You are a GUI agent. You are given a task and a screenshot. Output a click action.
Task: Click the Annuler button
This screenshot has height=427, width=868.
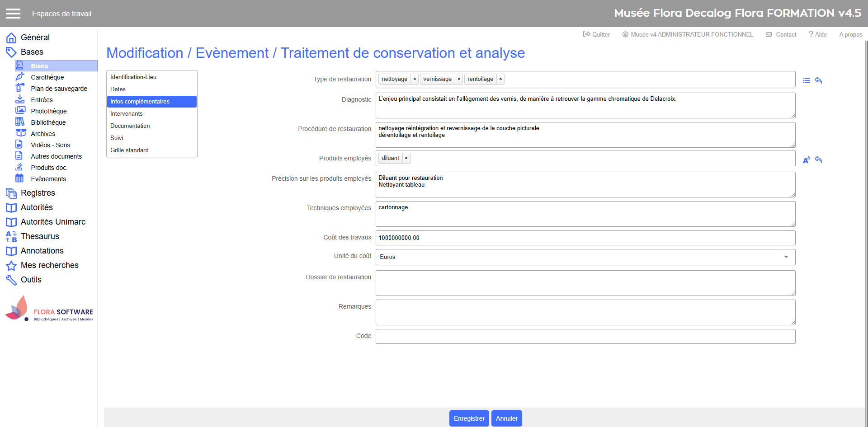[x=506, y=418]
